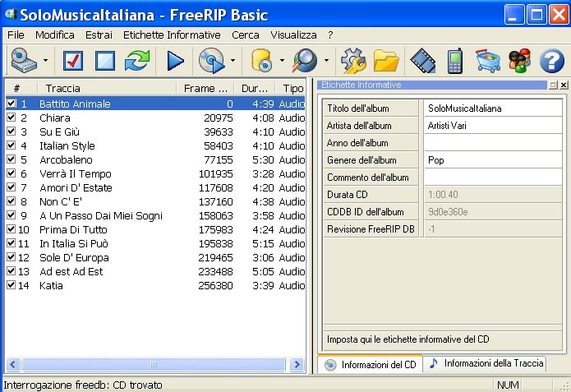This screenshot has height=392, width=571.
Task: Uncheck track 7 Amori D' Estate
Action: tap(12, 187)
